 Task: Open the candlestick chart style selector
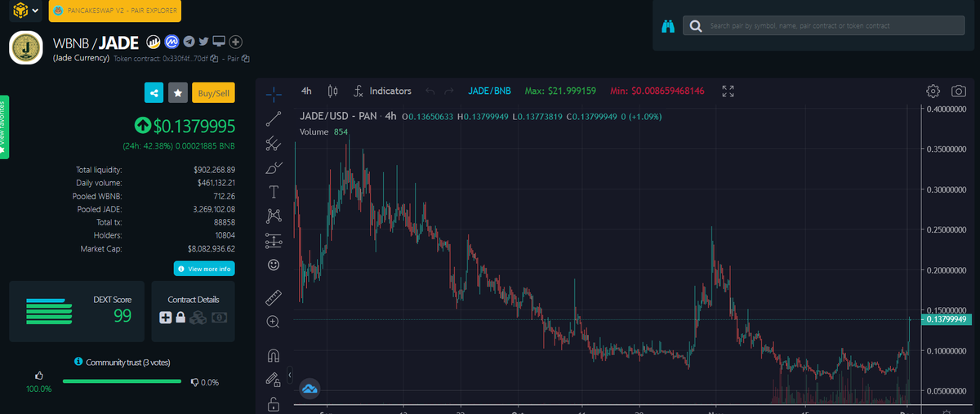click(332, 91)
